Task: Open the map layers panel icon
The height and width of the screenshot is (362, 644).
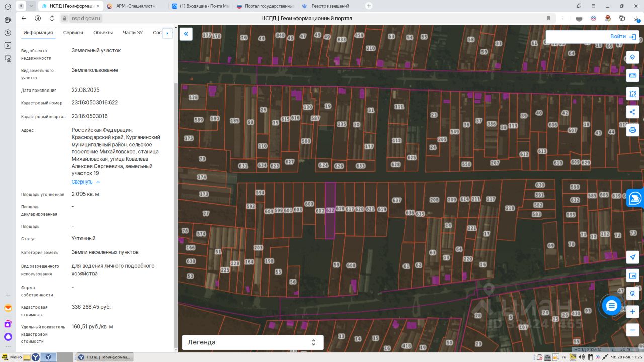Action: coord(632,58)
